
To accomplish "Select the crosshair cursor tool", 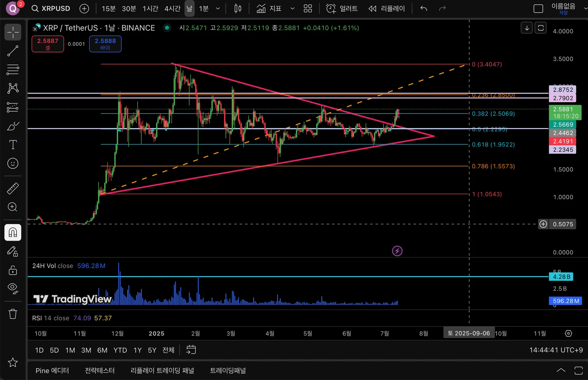I will click(13, 32).
